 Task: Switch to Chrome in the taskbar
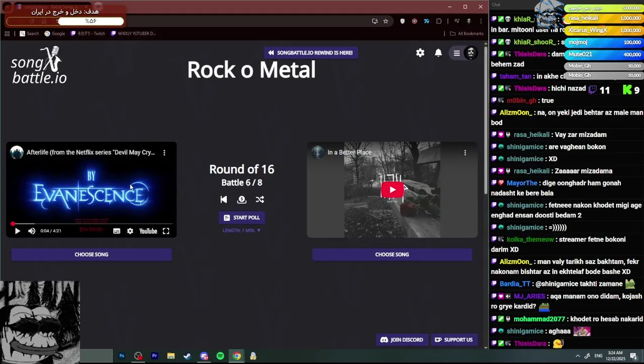(236, 356)
